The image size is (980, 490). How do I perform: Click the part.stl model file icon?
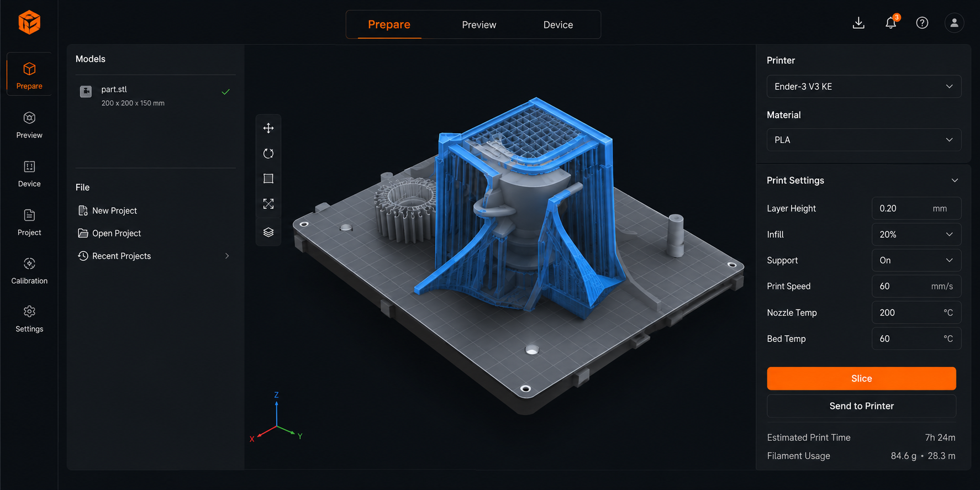[86, 91]
